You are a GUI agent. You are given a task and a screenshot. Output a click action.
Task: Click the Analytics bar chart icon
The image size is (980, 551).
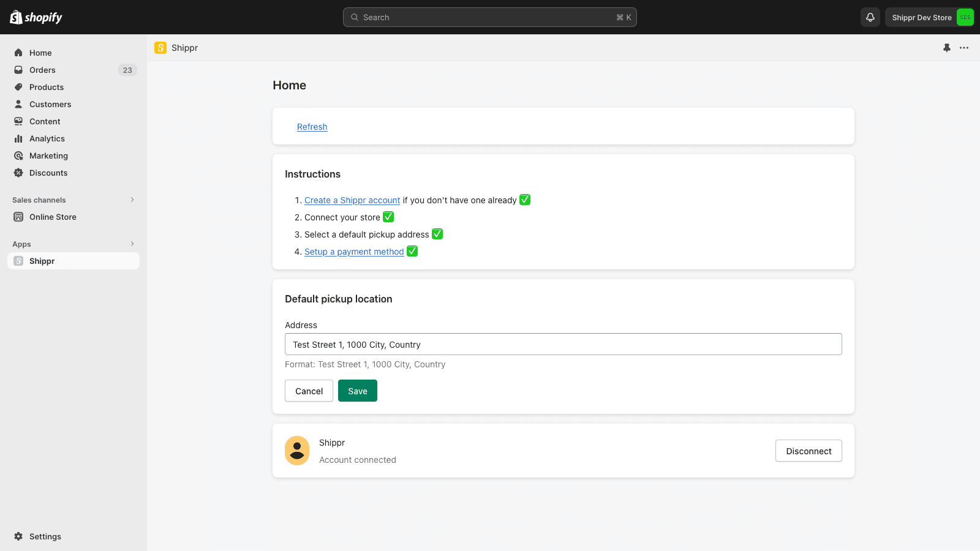coord(18,139)
